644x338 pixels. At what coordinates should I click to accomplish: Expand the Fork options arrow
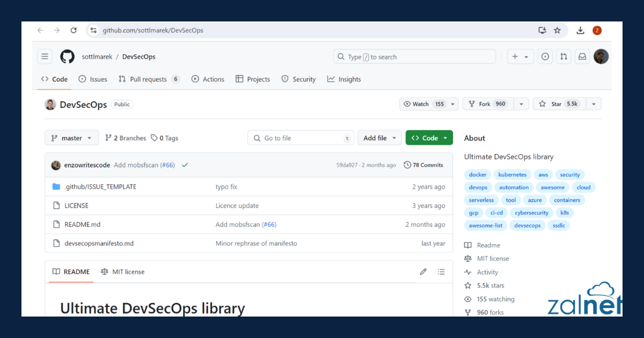coord(521,104)
